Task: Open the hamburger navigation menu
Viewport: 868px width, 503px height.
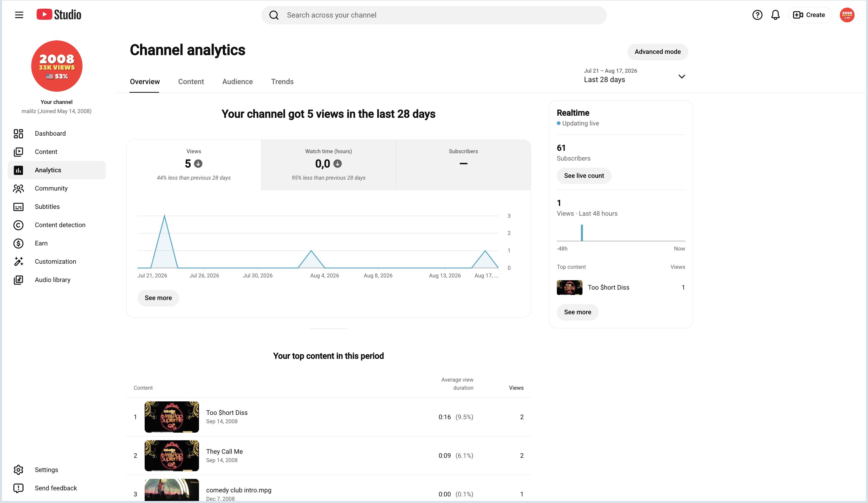Action: point(19,15)
